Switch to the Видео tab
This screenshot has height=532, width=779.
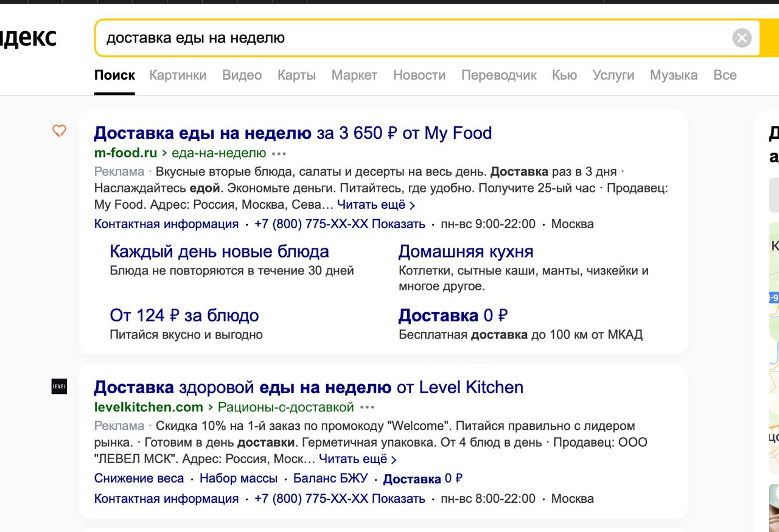[x=242, y=75]
